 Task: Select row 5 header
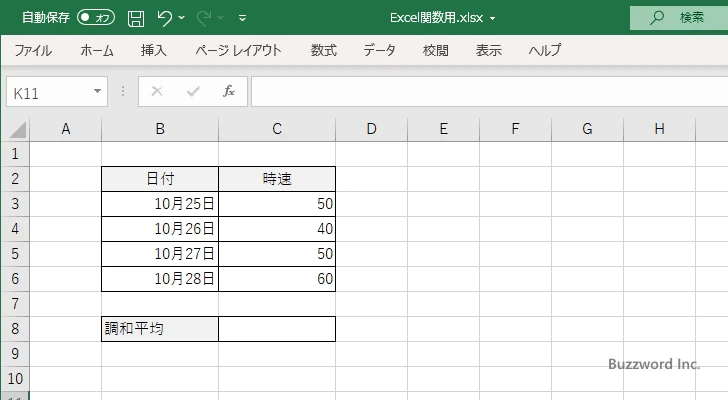click(15, 254)
